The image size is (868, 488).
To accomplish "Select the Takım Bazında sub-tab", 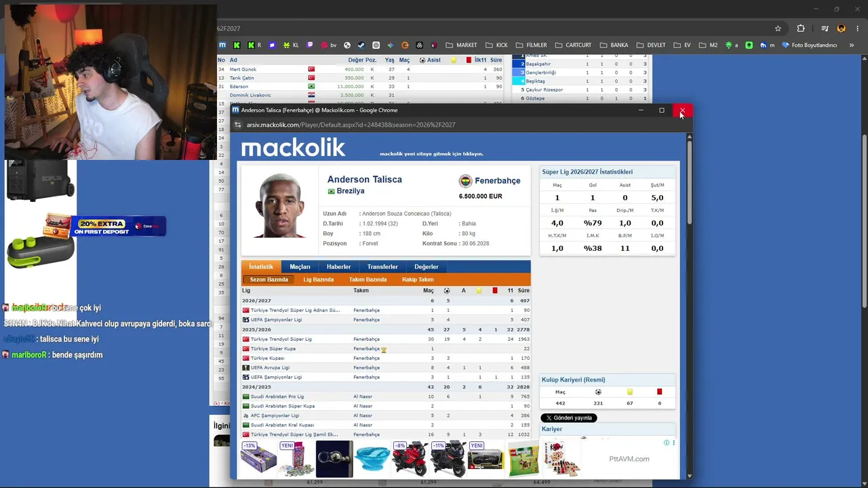I will [368, 279].
